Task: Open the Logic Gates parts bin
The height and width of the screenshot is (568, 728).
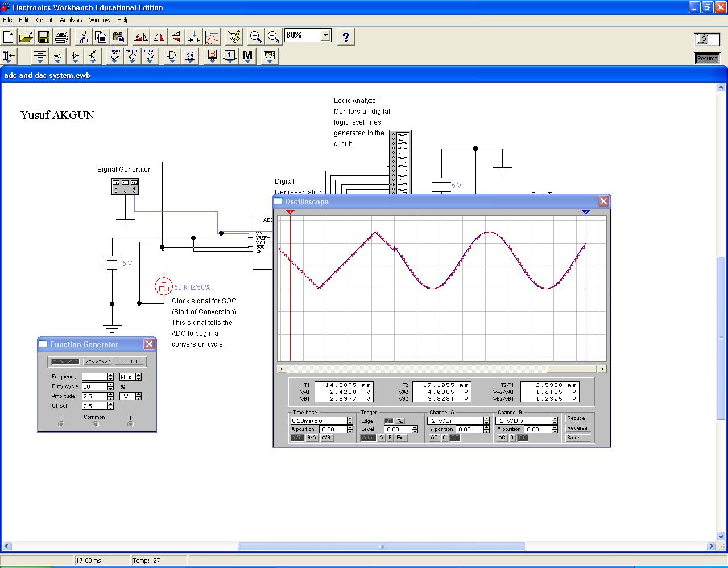Action: [172, 56]
